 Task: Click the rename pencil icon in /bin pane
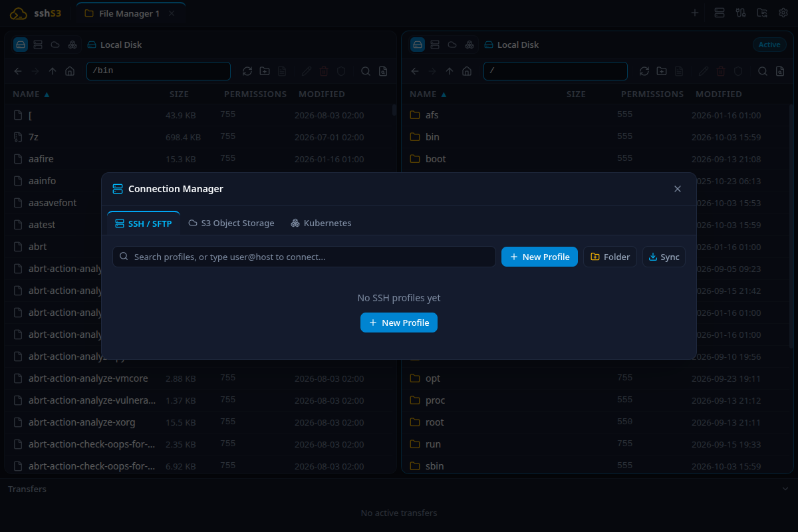(x=307, y=71)
